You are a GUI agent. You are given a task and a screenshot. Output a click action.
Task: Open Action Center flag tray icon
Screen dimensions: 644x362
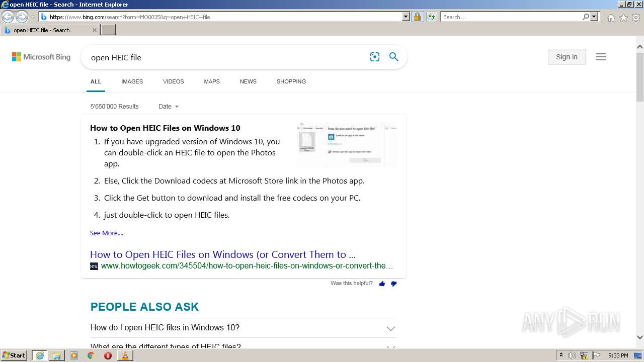(x=596, y=355)
